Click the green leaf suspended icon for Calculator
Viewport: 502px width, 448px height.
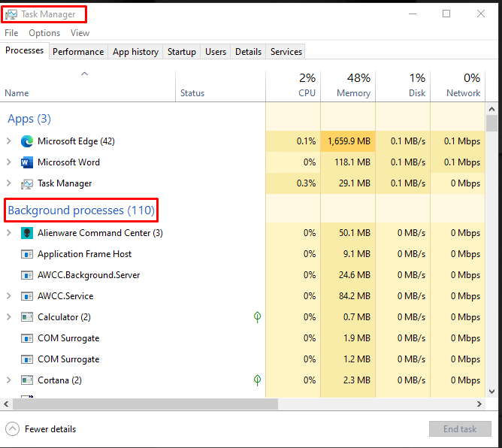257,317
